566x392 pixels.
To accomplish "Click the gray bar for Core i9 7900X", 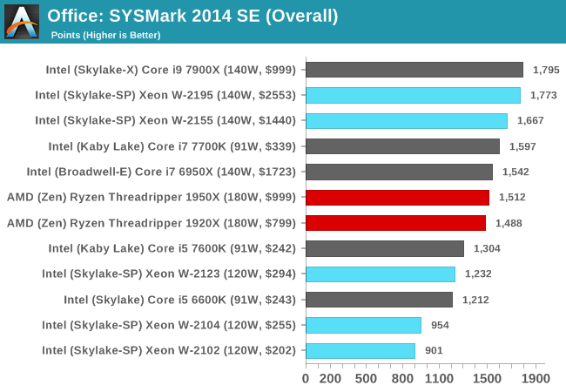I will tap(414, 70).
